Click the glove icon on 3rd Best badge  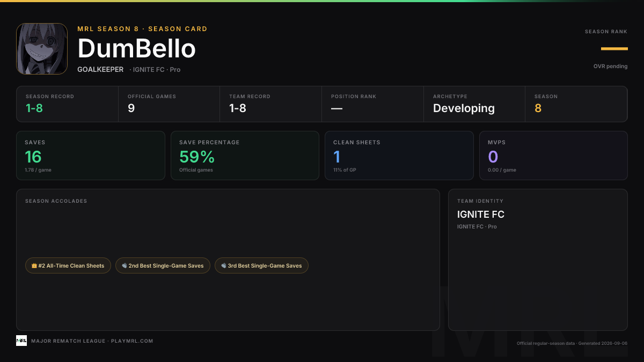[x=224, y=265]
